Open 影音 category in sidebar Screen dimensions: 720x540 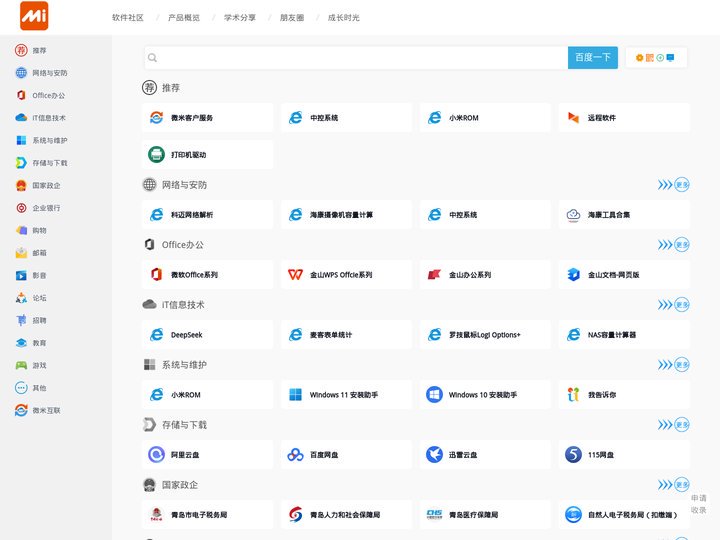pyautogui.click(x=31, y=275)
